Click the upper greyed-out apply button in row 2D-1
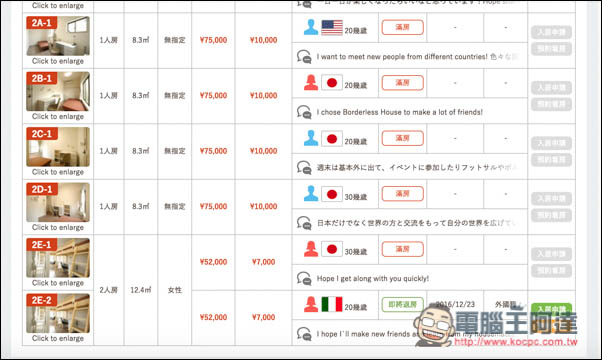Viewport: 602px width, 360px height. coord(551,198)
